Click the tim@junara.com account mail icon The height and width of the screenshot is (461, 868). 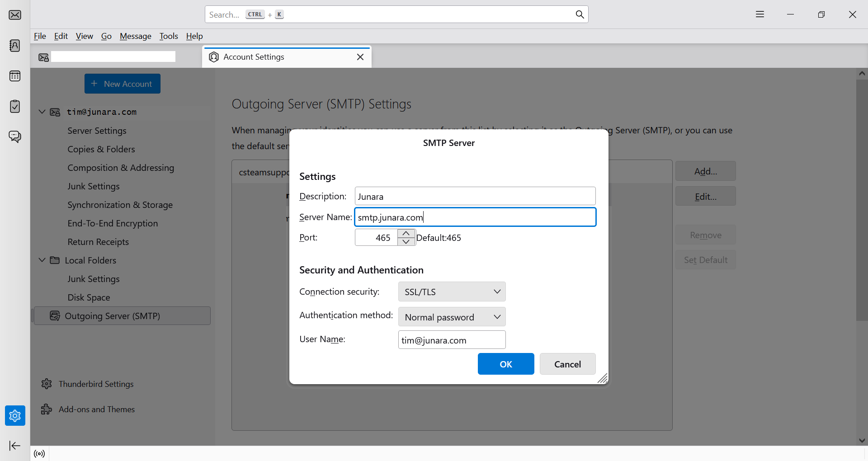point(55,112)
